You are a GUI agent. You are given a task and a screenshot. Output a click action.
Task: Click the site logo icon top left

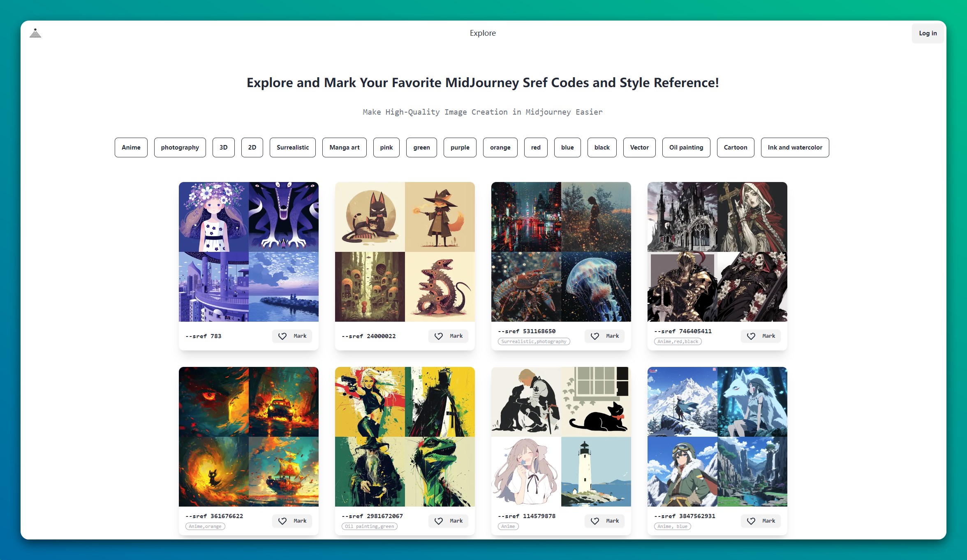click(35, 32)
